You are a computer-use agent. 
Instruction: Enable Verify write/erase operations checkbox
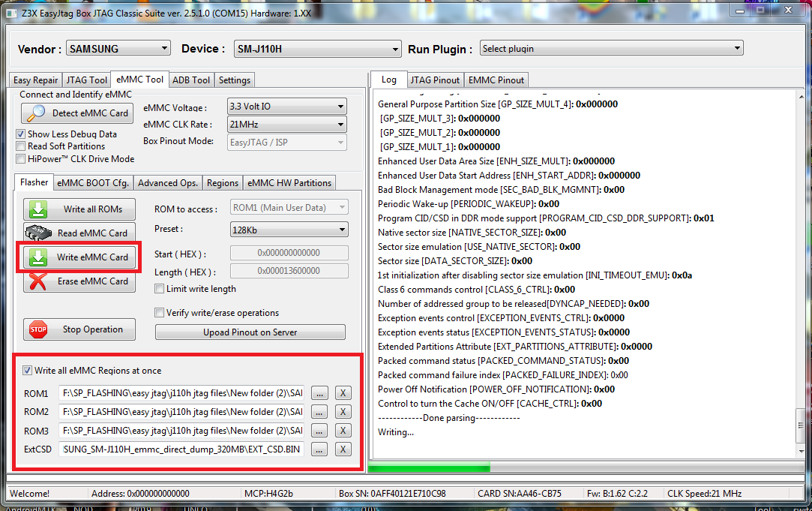coord(160,312)
